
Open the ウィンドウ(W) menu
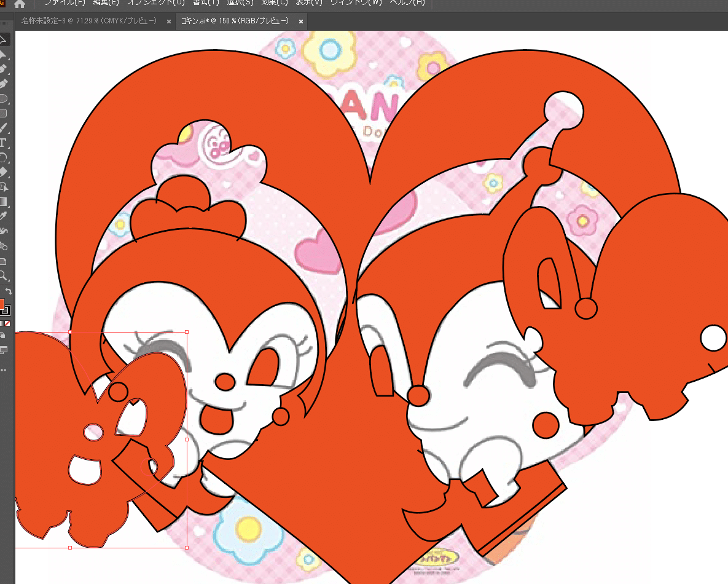point(356,3)
